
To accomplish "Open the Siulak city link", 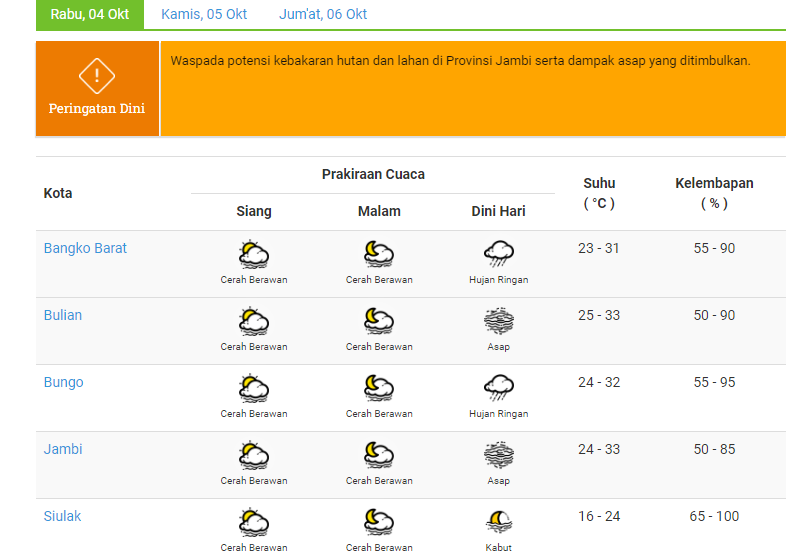I will 62,516.
